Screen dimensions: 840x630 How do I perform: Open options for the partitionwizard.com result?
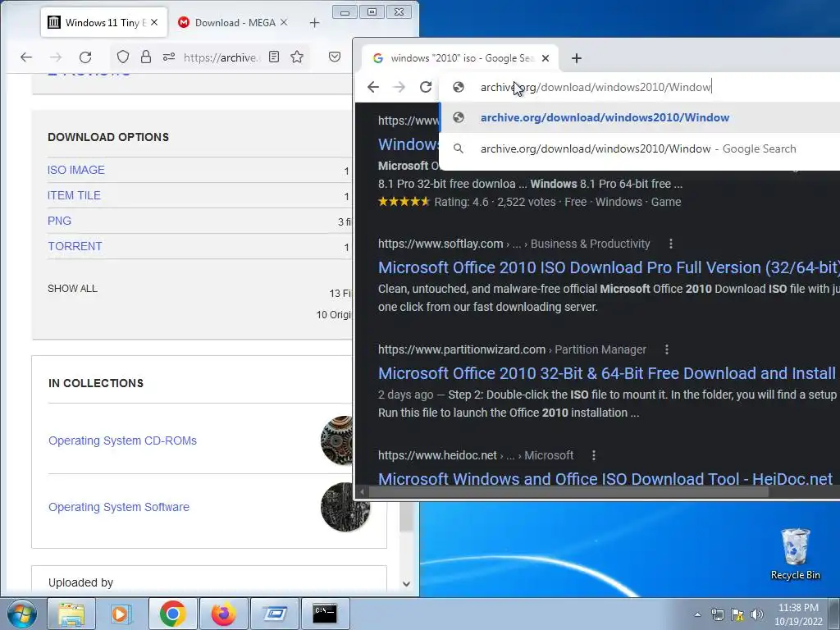[666, 349]
